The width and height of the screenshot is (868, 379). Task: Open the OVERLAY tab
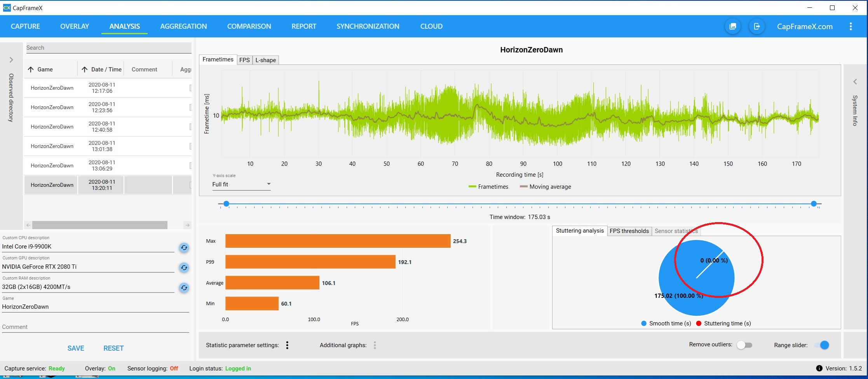click(75, 26)
